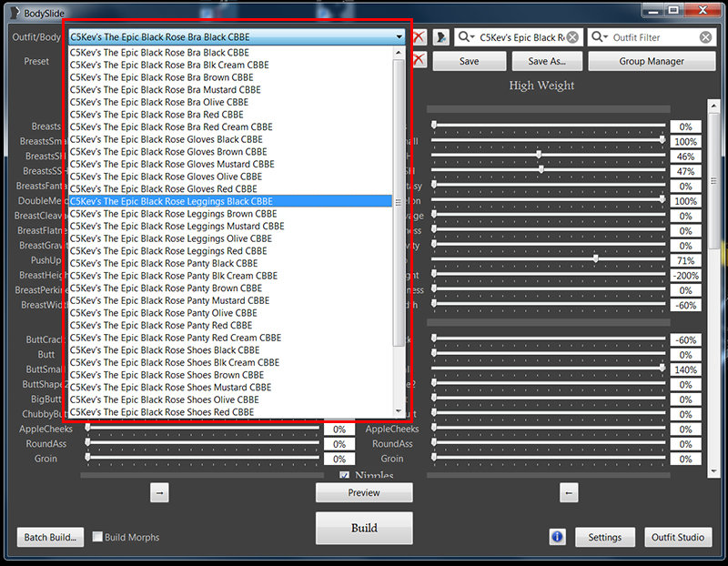Choose Epic Black Rose Bra Blk Cream CBBE

click(x=230, y=65)
